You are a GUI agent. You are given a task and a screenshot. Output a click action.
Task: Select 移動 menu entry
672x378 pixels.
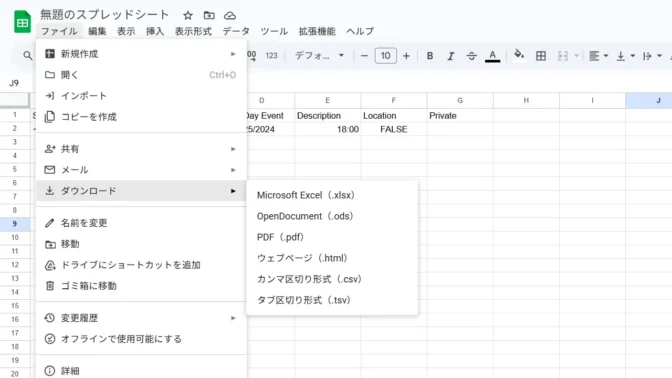tap(141, 244)
